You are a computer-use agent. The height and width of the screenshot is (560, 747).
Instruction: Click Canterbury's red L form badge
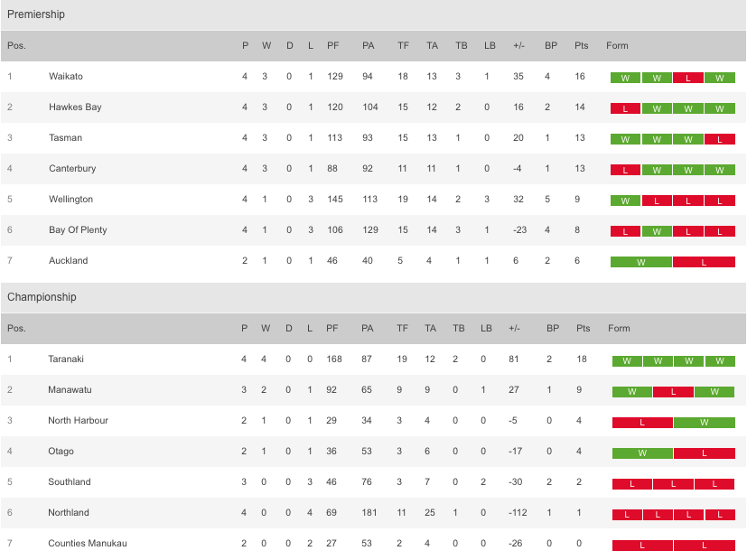[625, 170]
